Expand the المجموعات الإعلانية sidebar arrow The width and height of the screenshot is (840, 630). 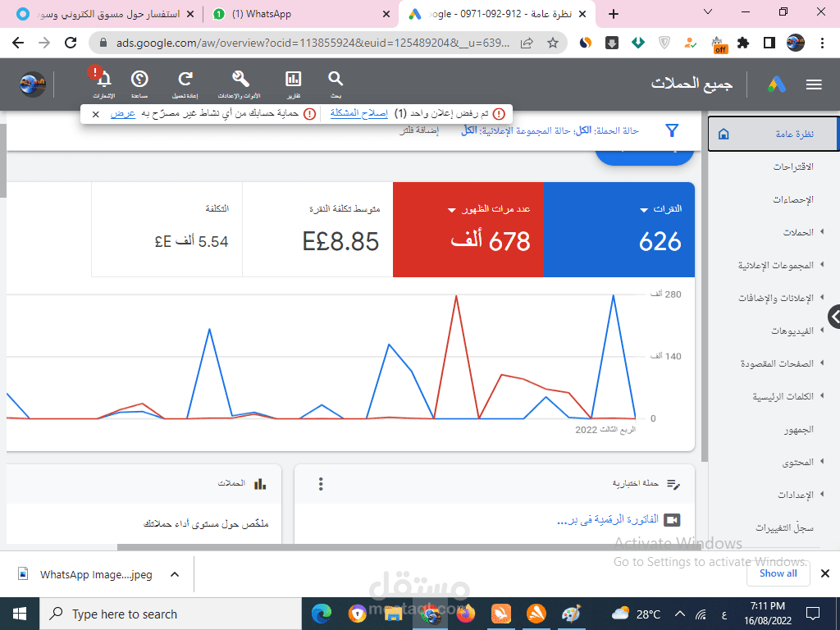822,264
